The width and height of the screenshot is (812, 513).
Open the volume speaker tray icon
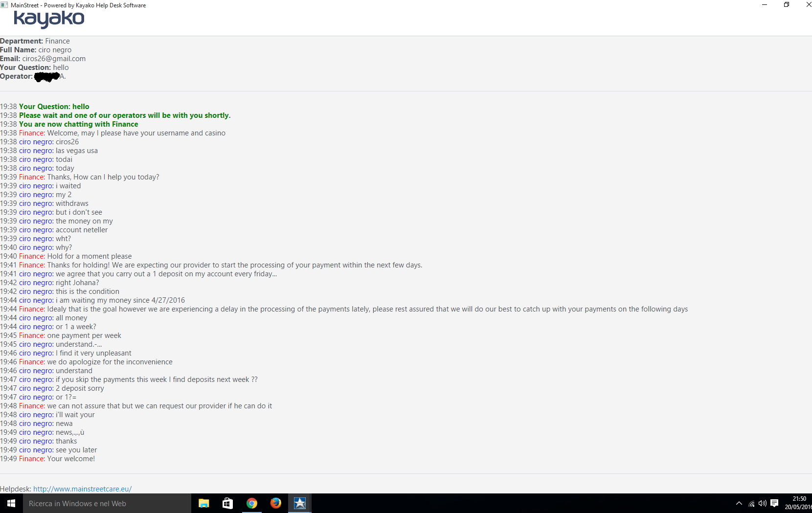tap(763, 503)
